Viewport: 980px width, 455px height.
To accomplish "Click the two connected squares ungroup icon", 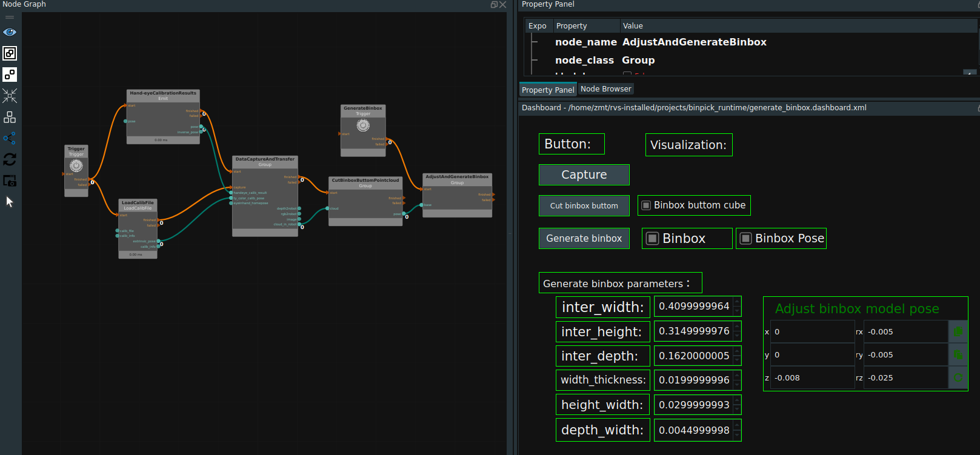I will [x=10, y=75].
